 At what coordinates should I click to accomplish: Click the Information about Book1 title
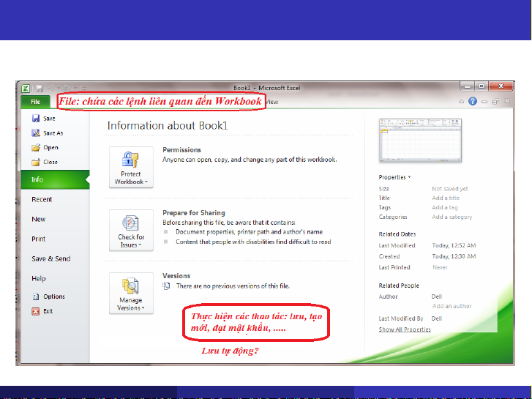point(168,126)
